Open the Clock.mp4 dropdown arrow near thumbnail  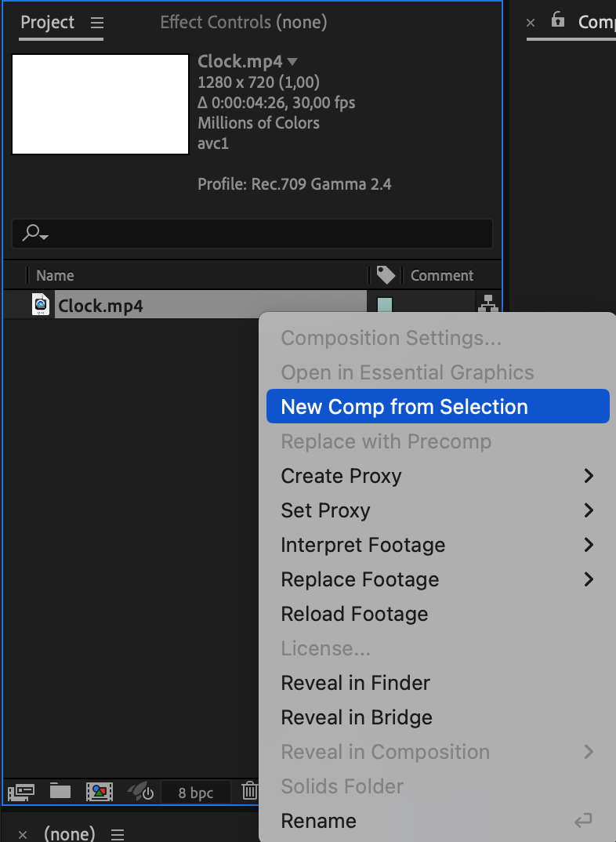(293, 62)
